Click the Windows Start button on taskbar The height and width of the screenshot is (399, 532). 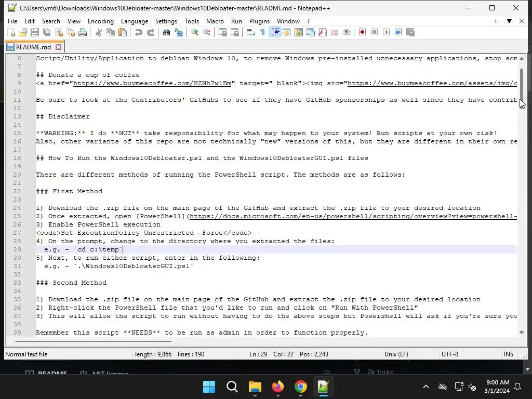tap(209, 387)
